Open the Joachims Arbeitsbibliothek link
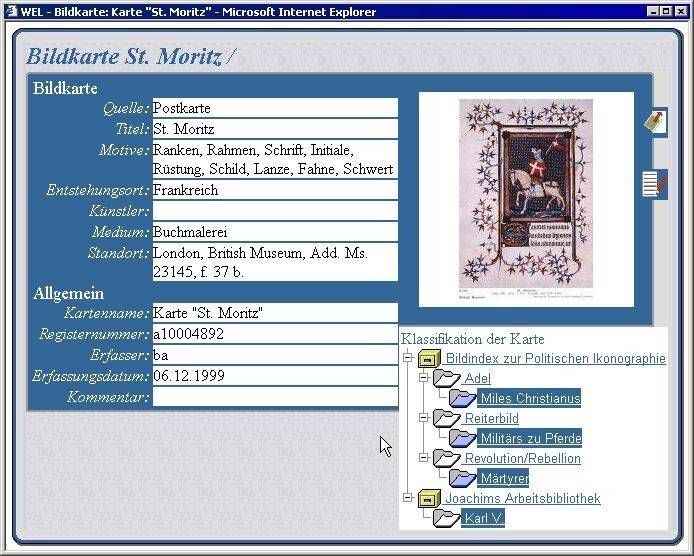Image resolution: width=694 pixels, height=556 pixels. pos(522,498)
